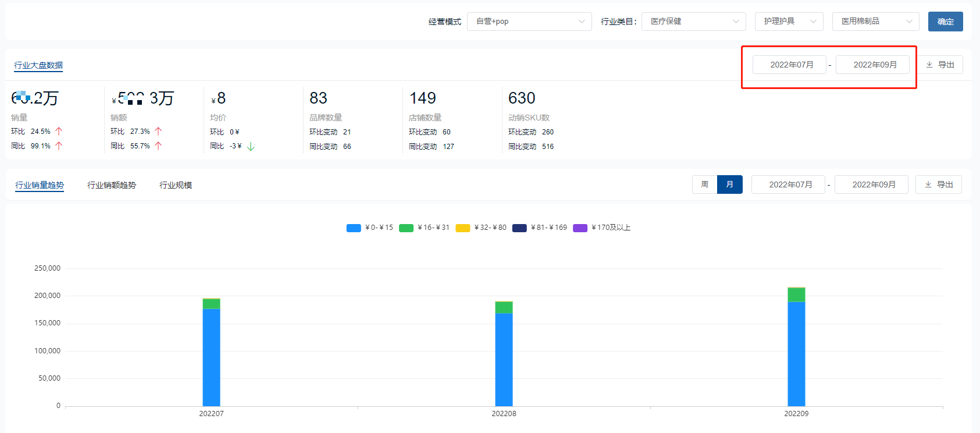Toggle the ¥32-¥80 yellow legend series
Screen dimensions: 980x433
463,228
